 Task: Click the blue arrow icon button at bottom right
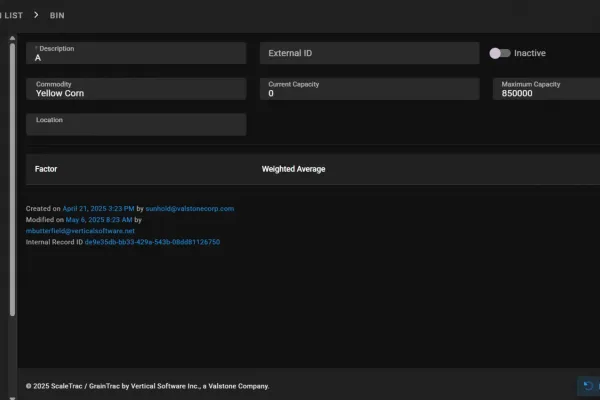click(x=589, y=385)
